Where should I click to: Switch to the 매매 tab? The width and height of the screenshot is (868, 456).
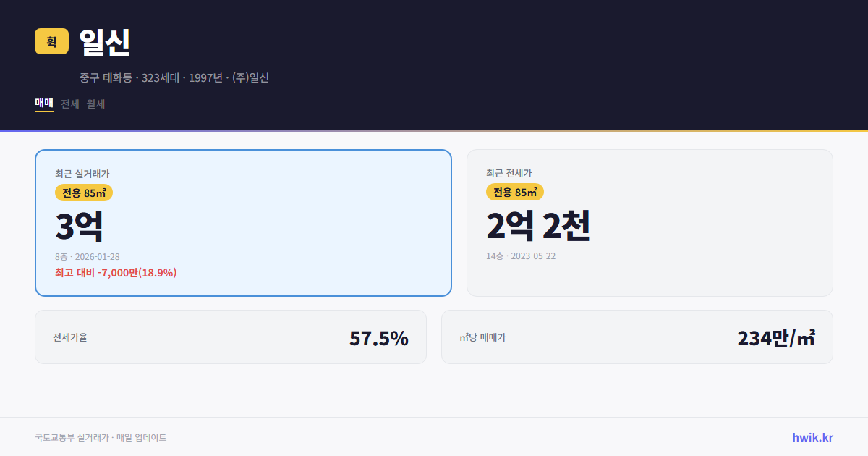tap(43, 104)
